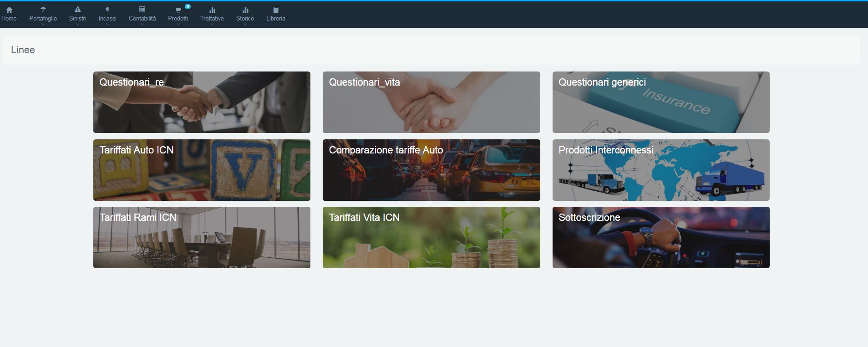Image resolution: width=868 pixels, height=347 pixels.
Task: Open the Questionari_re handshake card
Action: click(202, 102)
